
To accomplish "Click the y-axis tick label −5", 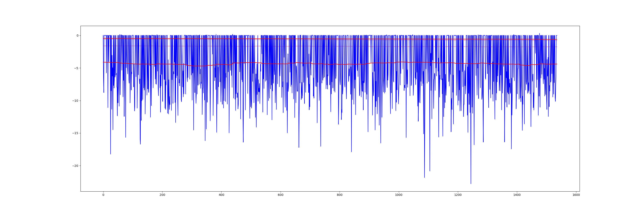I will [76, 68].
